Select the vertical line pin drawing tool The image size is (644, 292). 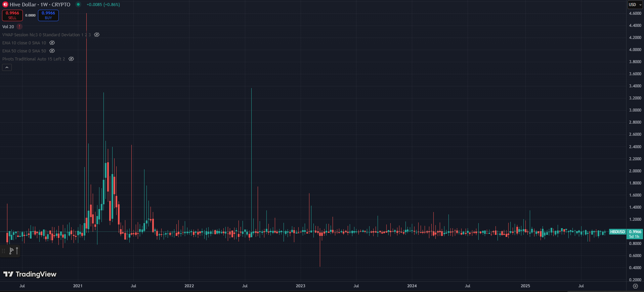[x=17, y=251]
